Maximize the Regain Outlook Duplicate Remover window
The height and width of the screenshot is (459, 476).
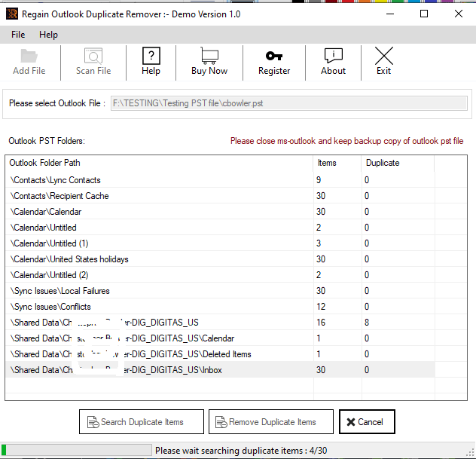tap(424, 14)
